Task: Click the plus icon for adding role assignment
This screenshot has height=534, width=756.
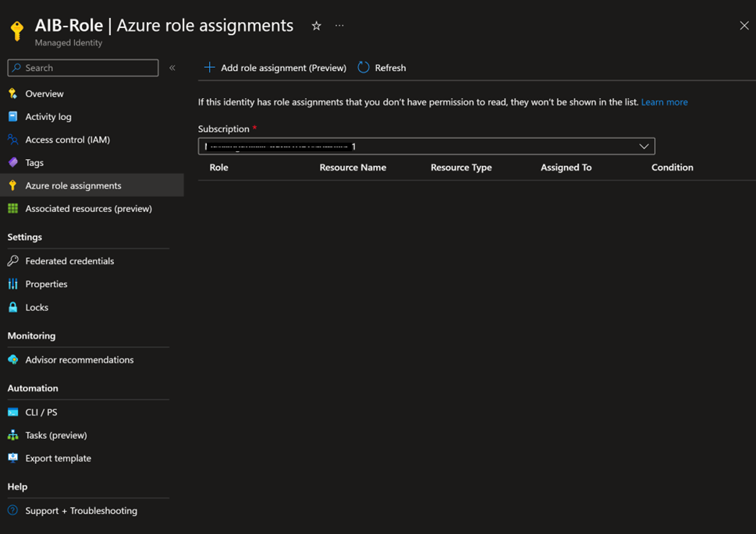Action: 209,68
